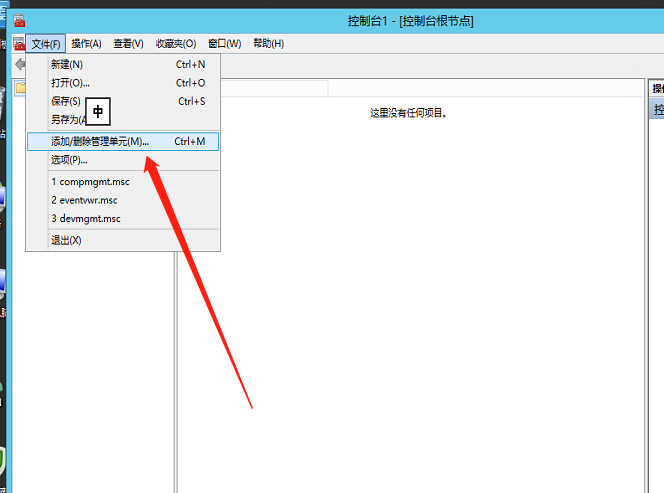The width and height of the screenshot is (664, 493).
Task: Click the MMC icon in the title bar
Action: (x=20, y=21)
